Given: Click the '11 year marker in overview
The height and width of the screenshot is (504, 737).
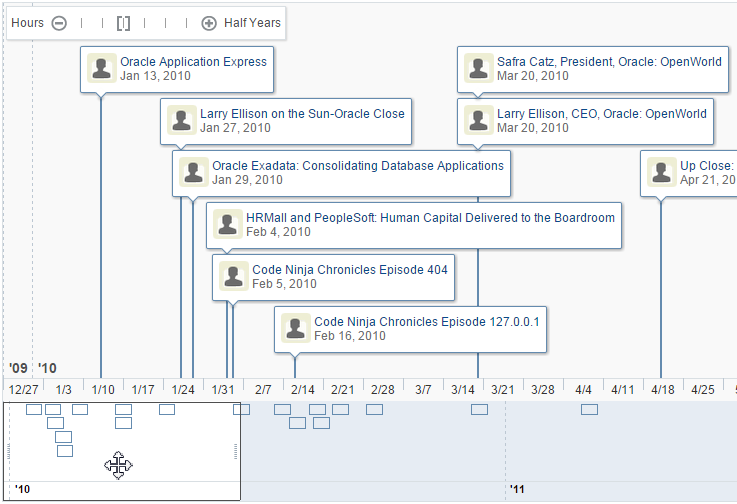Looking at the screenshot, I should (517, 489).
